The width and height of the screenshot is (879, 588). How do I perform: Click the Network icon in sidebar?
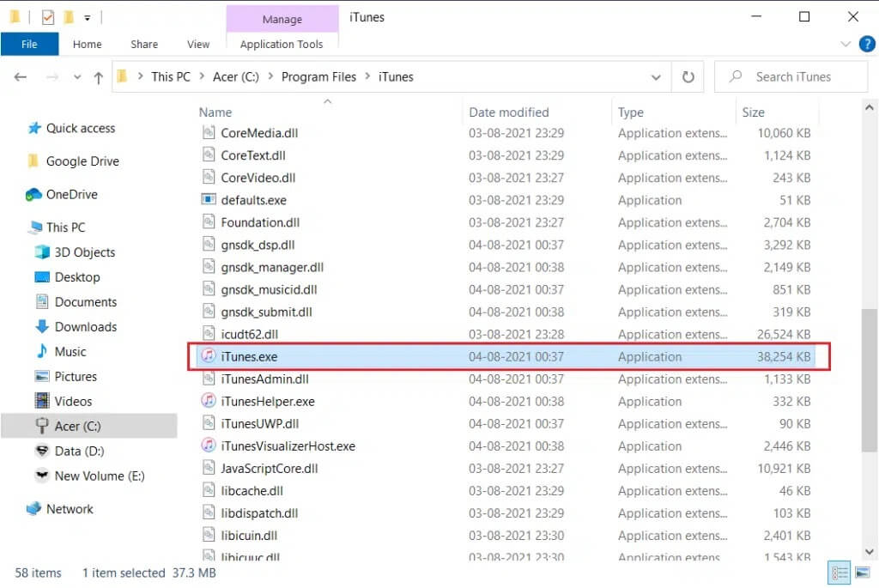click(33, 508)
